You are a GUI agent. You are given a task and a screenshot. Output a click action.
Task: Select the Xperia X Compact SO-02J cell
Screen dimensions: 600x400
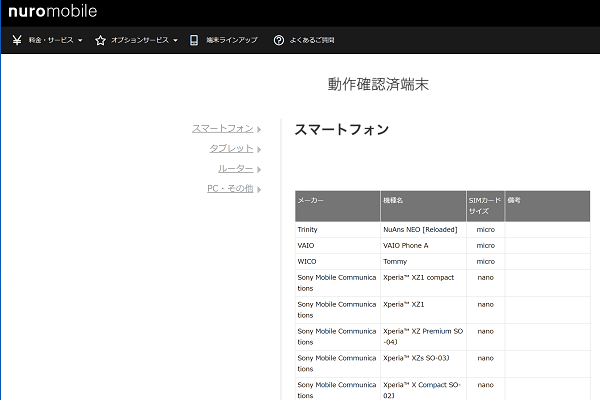click(423, 389)
